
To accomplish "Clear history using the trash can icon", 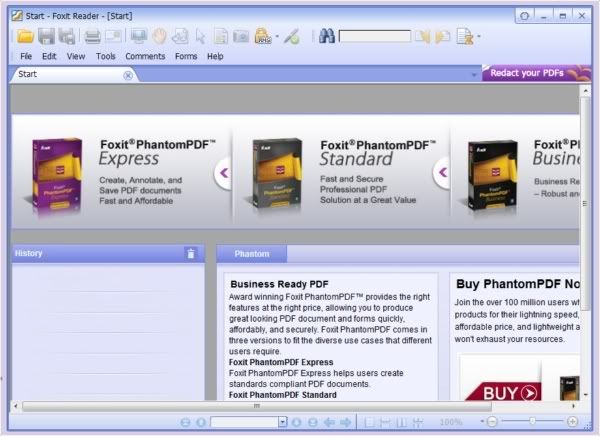I will (191, 253).
